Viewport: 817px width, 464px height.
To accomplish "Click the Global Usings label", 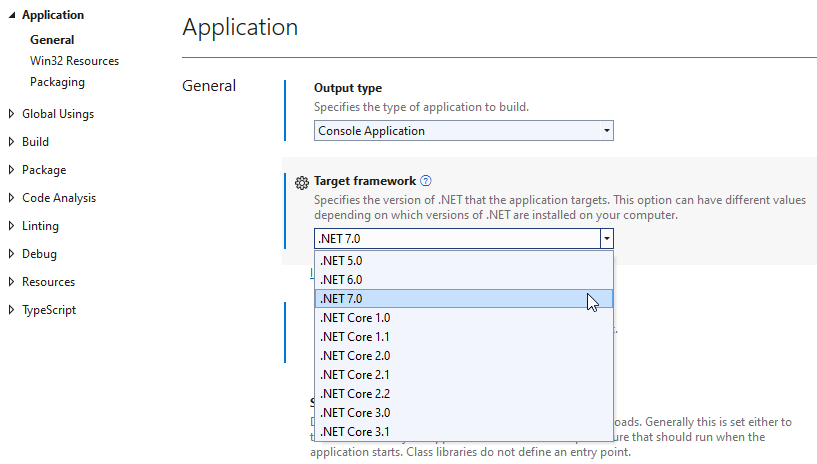I will pyautogui.click(x=58, y=114).
